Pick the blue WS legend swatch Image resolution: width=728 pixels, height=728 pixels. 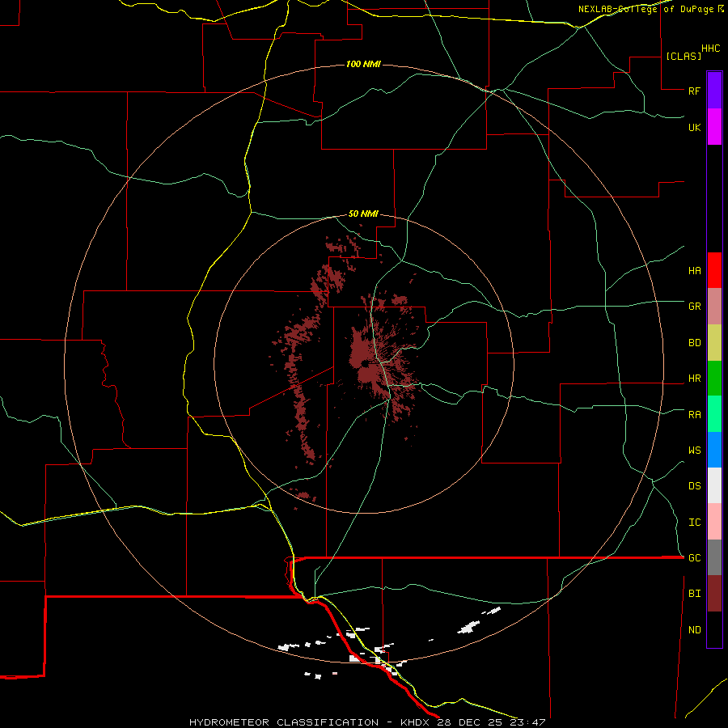(x=714, y=450)
